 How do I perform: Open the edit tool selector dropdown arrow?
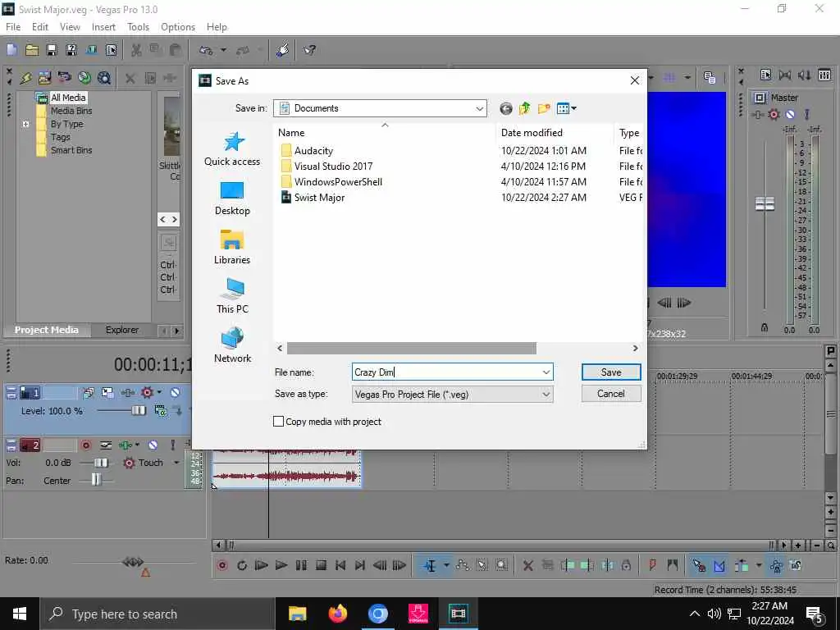445,566
